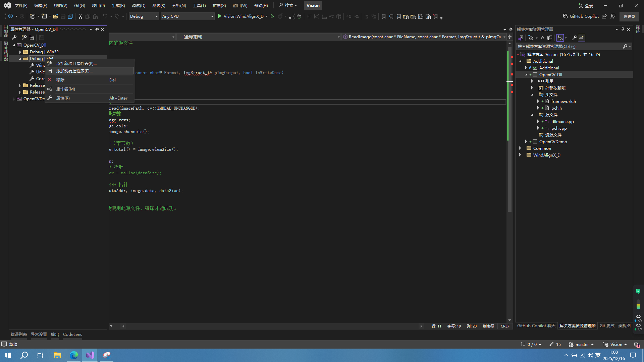This screenshot has width=644, height=362.
Task: Switch to the 错误列表 tab
Action: [18, 334]
